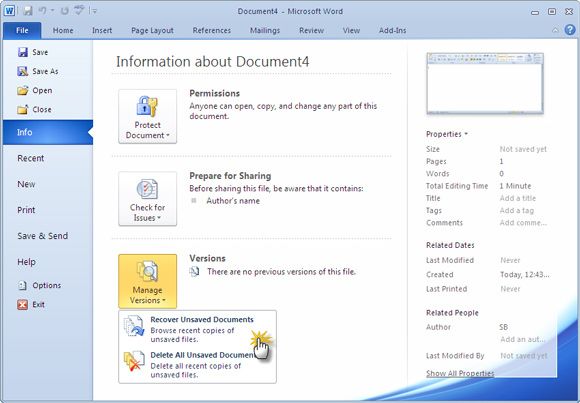The width and height of the screenshot is (580, 403).
Task: Click the 'Add a tag' field
Action: (x=516, y=211)
